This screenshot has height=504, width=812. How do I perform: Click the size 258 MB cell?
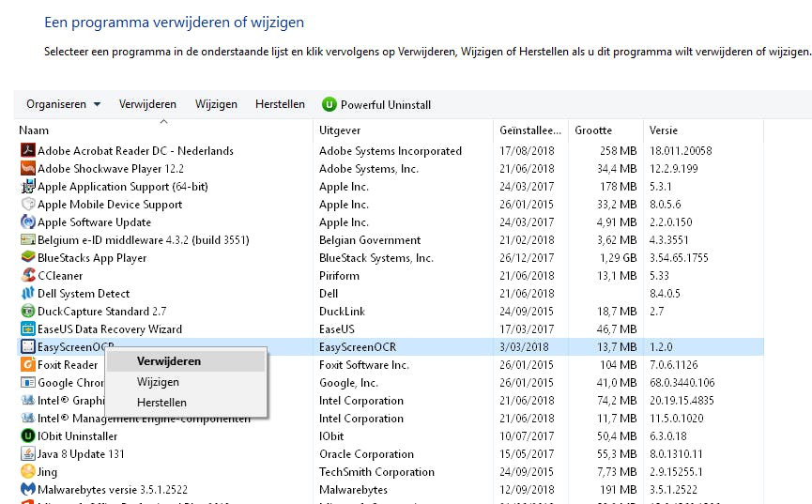click(618, 151)
